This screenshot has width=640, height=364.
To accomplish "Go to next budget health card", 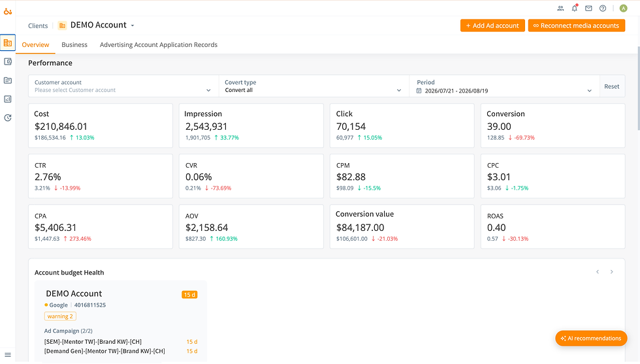I will tap(611, 272).
